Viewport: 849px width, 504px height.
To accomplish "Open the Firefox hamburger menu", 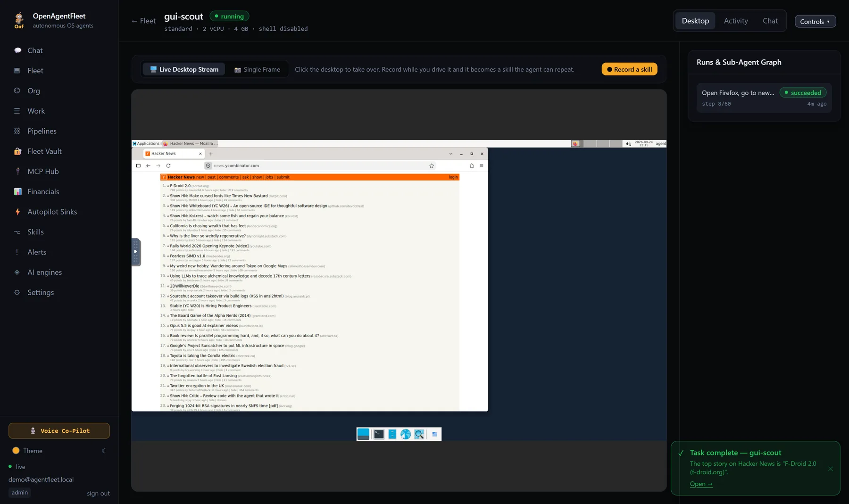I will (x=482, y=165).
